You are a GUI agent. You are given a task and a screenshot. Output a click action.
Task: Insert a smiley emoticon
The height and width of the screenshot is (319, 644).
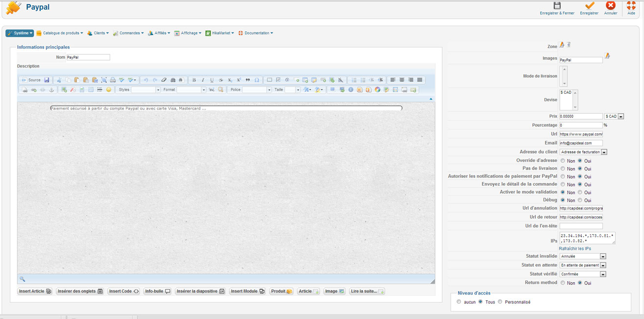[109, 90]
